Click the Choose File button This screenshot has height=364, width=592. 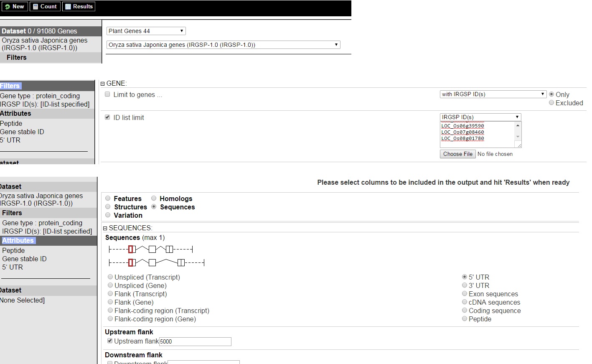pos(457,154)
